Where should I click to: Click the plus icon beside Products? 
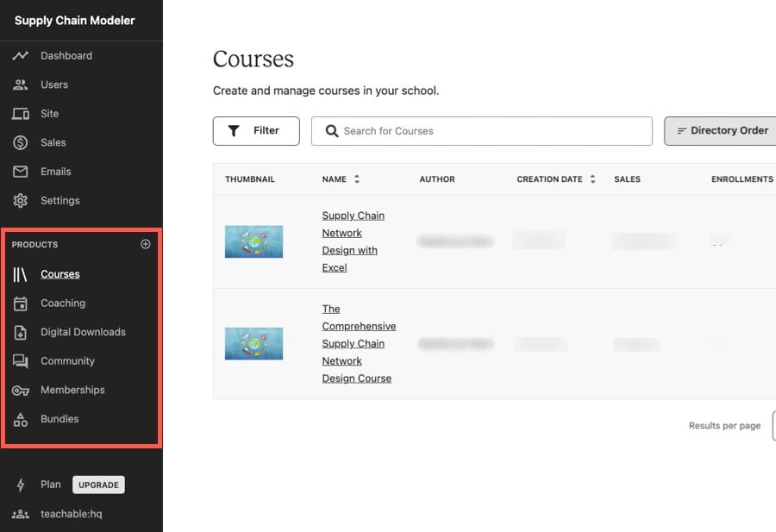(x=145, y=244)
